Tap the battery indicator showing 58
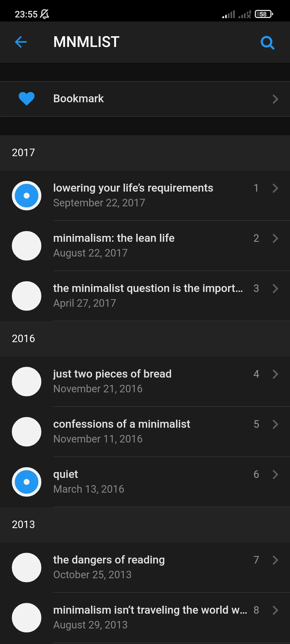Screen dimensions: 290x644 [264, 14]
